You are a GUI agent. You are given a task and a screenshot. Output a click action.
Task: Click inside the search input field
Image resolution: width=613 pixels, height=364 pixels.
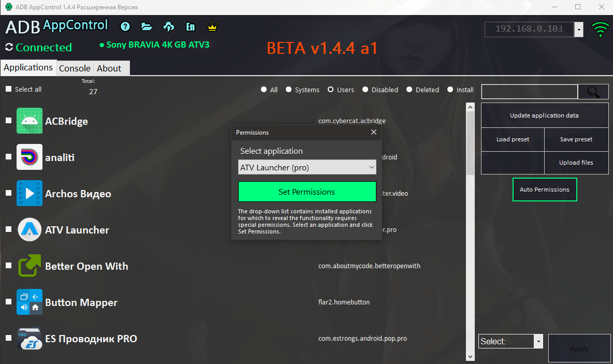529,91
